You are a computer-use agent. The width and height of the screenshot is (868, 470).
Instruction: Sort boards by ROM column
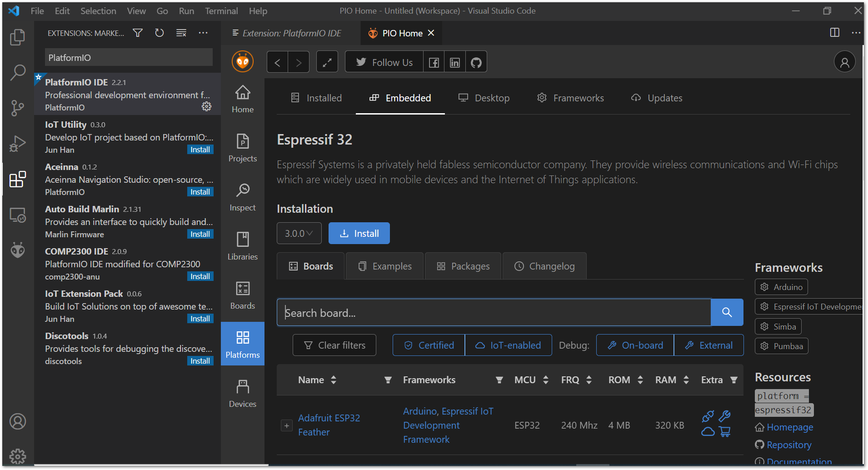point(640,380)
